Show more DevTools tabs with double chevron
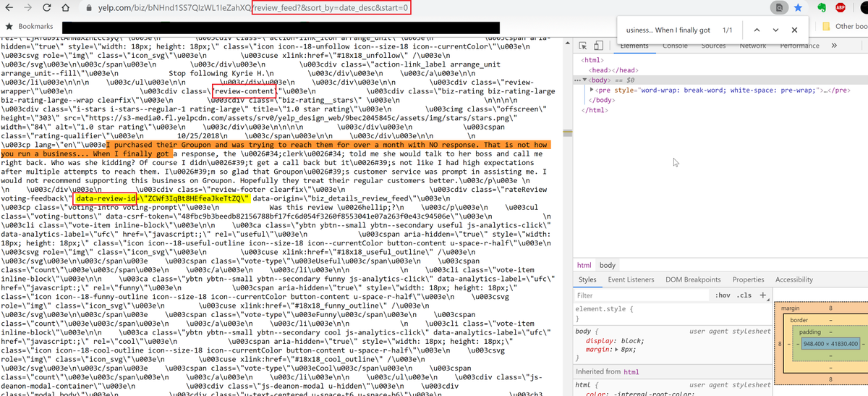The height and width of the screenshot is (396, 868). [x=833, y=45]
